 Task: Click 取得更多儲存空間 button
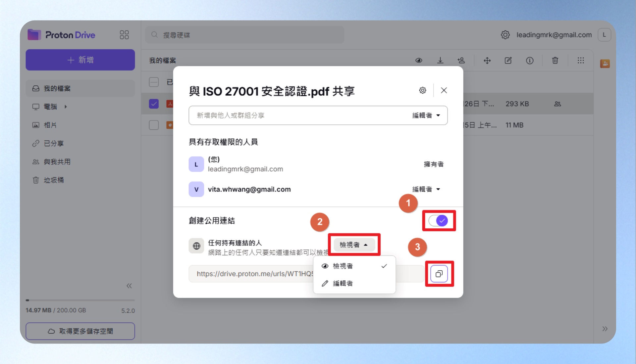(x=80, y=331)
